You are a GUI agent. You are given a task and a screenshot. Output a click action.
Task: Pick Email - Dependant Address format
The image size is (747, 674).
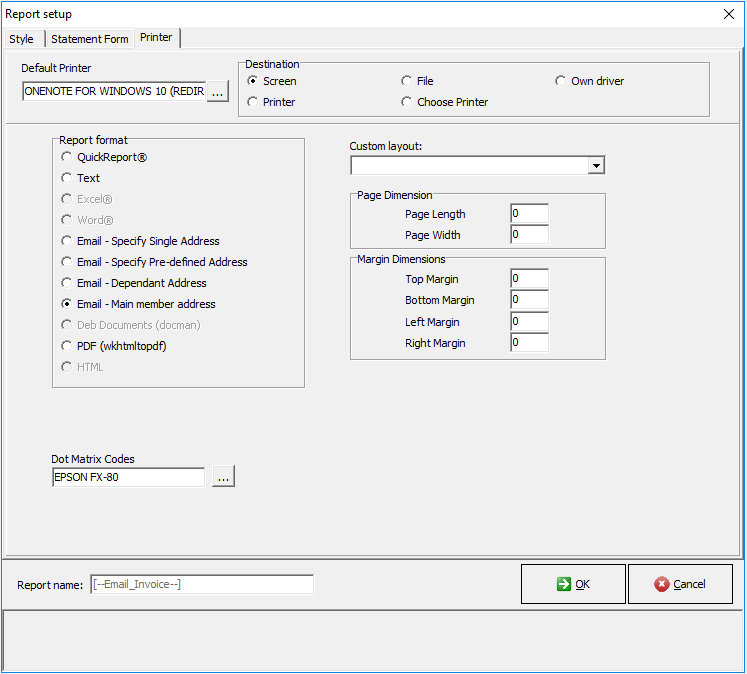pyautogui.click(x=67, y=283)
